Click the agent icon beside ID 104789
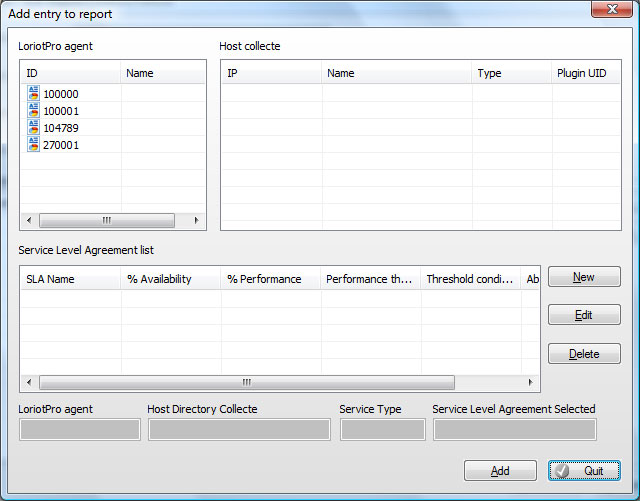 [33, 127]
